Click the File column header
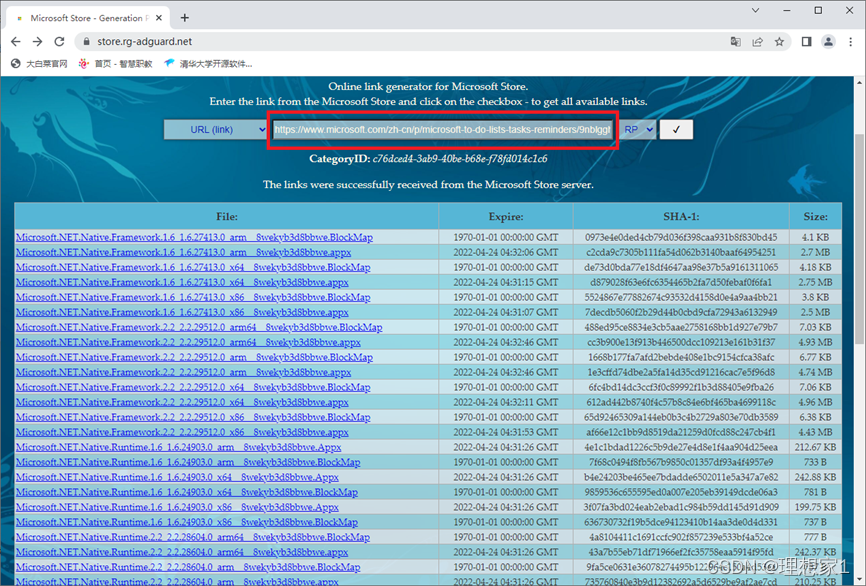The image size is (866, 586). coord(227,217)
